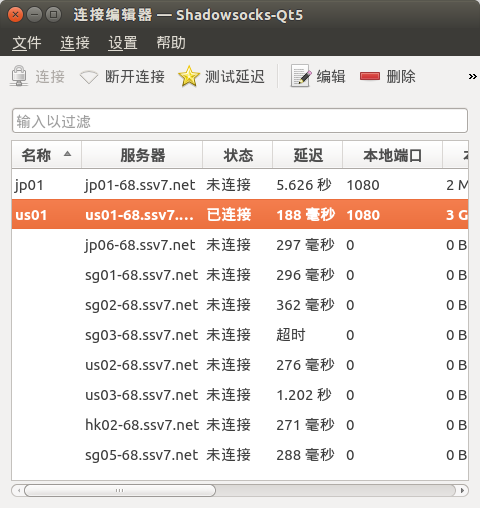Click server us03-68.ssv7.net cell
Viewport: 480px width, 508px height.
point(142,395)
